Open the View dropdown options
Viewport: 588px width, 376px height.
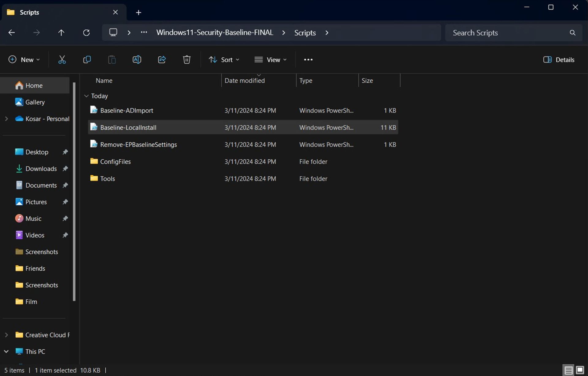pos(269,59)
